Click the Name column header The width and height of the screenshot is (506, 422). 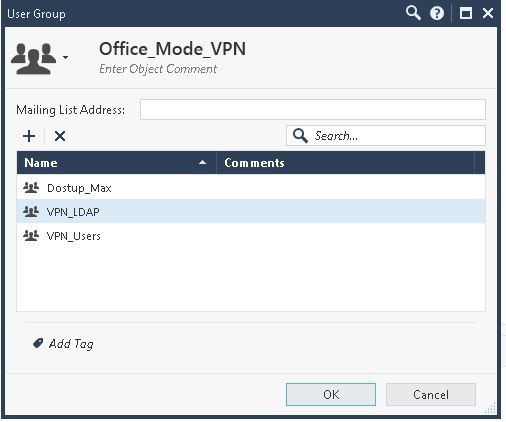117,163
